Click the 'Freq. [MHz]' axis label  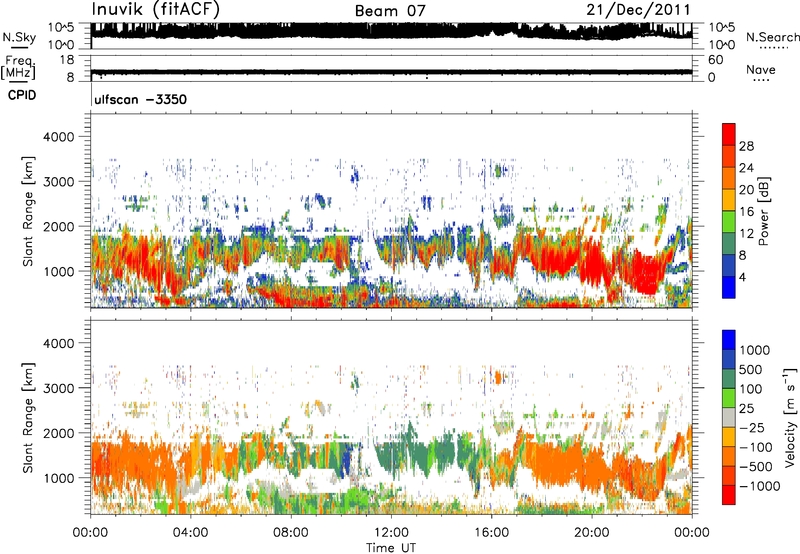pyautogui.click(x=18, y=67)
